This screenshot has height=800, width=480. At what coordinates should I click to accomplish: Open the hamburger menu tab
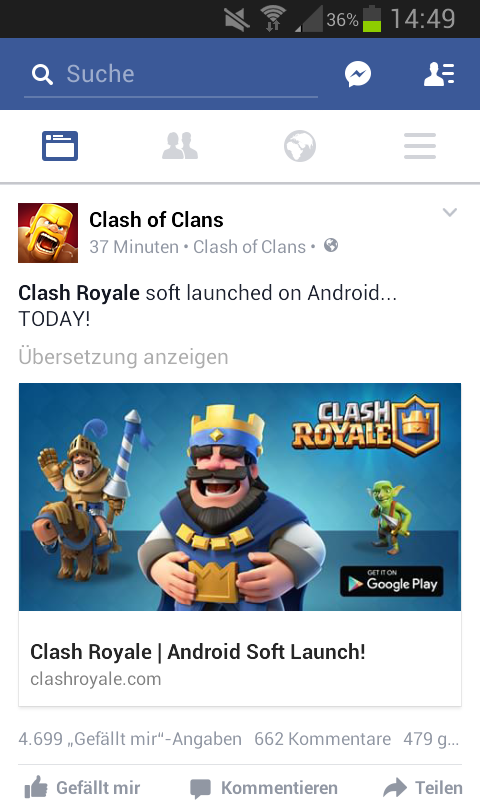(420, 146)
